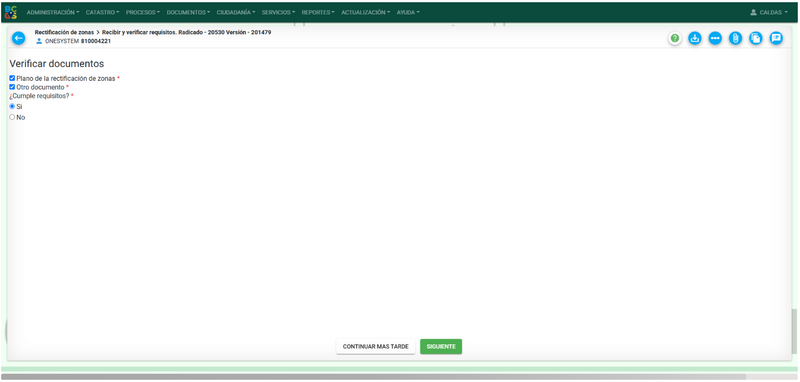This screenshot has width=800, height=382.
Task: Click the CONTINUAR MAS TARDE button
Action: click(376, 346)
